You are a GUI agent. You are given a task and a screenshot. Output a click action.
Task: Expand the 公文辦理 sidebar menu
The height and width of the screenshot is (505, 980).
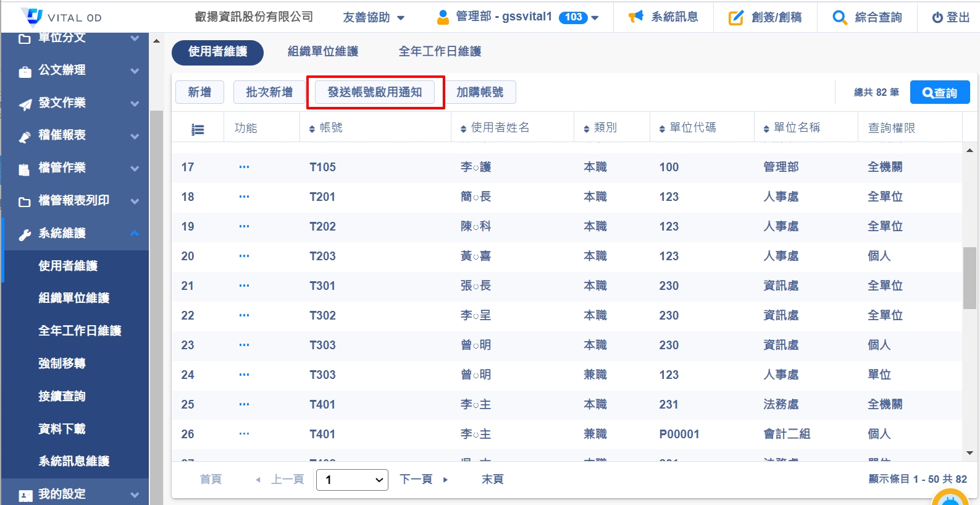(x=135, y=70)
